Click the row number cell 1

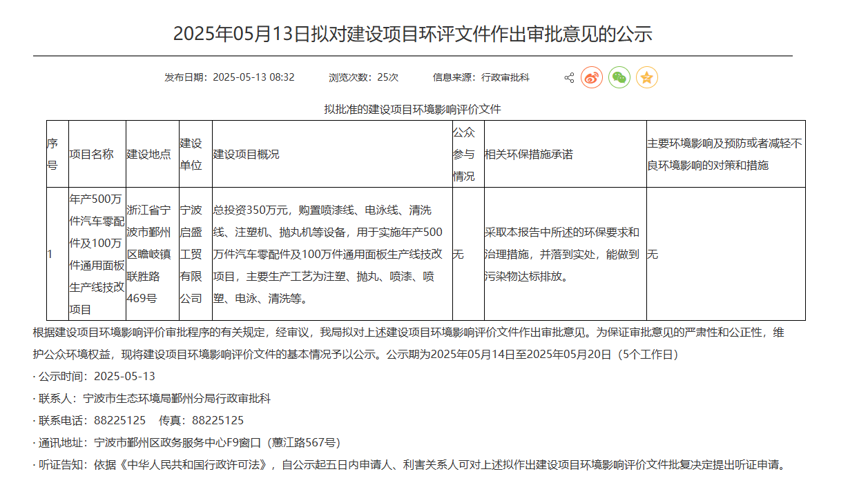(57, 254)
